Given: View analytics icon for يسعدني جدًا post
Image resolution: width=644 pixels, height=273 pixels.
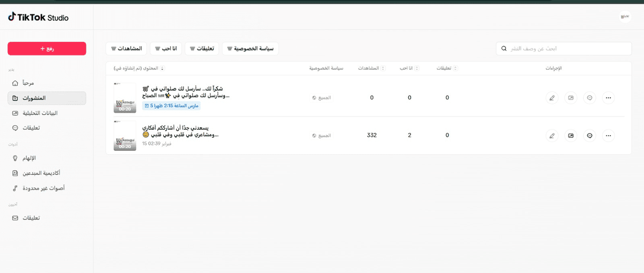Looking at the screenshot, I should pyautogui.click(x=571, y=136).
